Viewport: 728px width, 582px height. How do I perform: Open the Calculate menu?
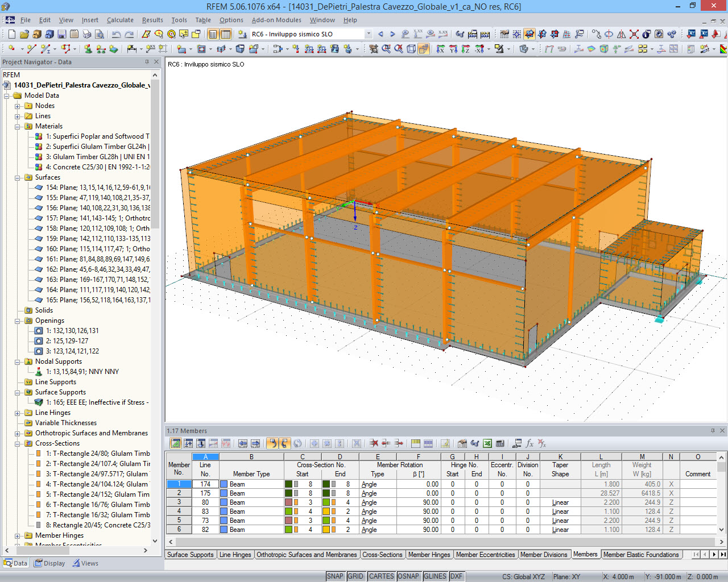pos(120,19)
